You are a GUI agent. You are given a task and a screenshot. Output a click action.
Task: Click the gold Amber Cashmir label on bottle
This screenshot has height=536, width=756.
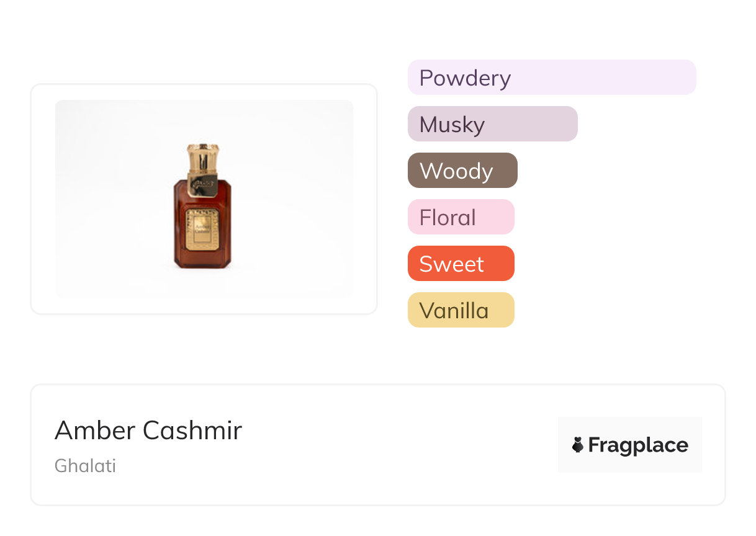(x=202, y=228)
